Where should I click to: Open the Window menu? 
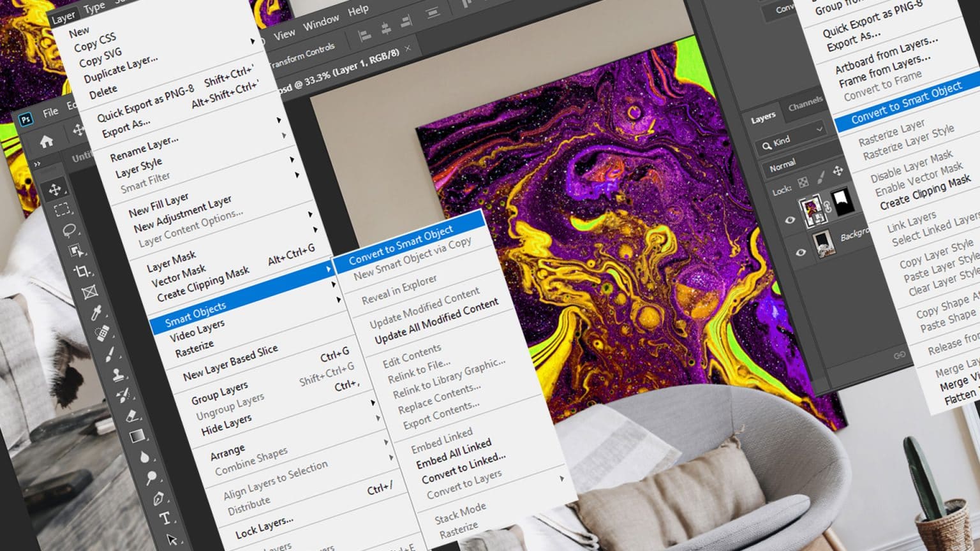coord(321,22)
